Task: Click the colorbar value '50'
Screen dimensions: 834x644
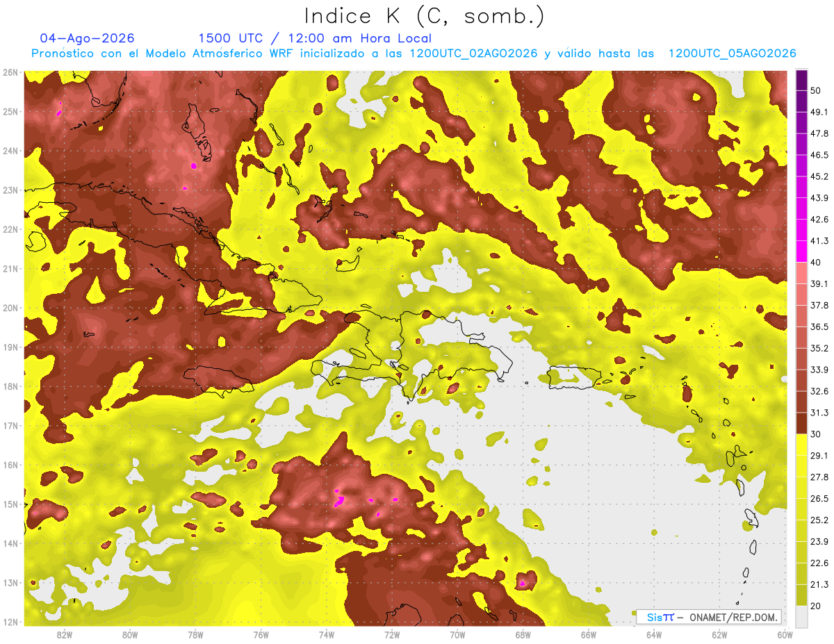Action: click(x=816, y=91)
